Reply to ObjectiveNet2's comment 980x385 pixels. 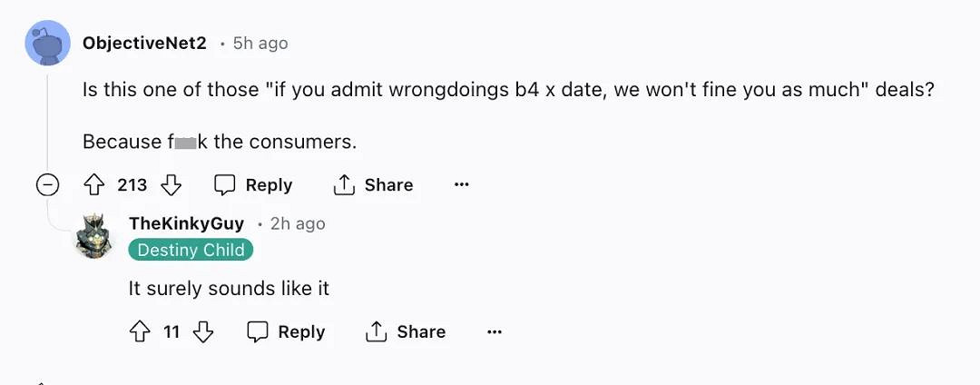coord(253,185)
